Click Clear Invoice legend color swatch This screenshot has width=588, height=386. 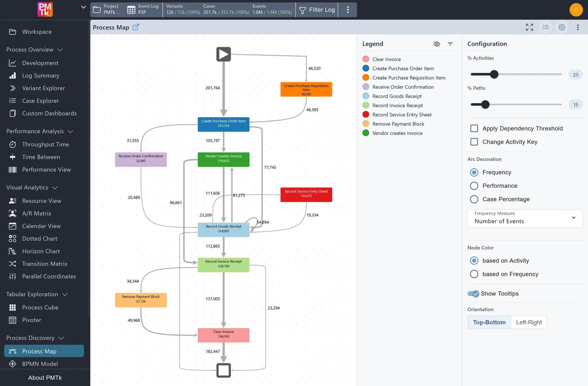click(366, 59)
